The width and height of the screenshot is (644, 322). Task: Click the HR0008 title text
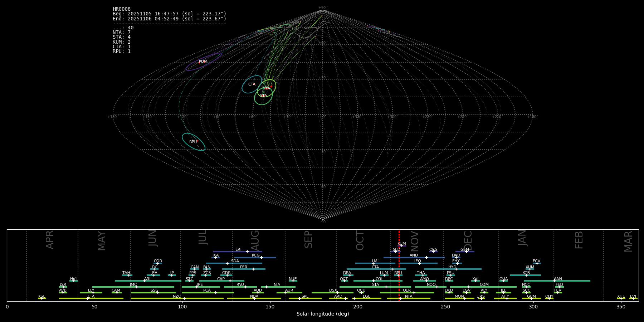pos(122,9)
